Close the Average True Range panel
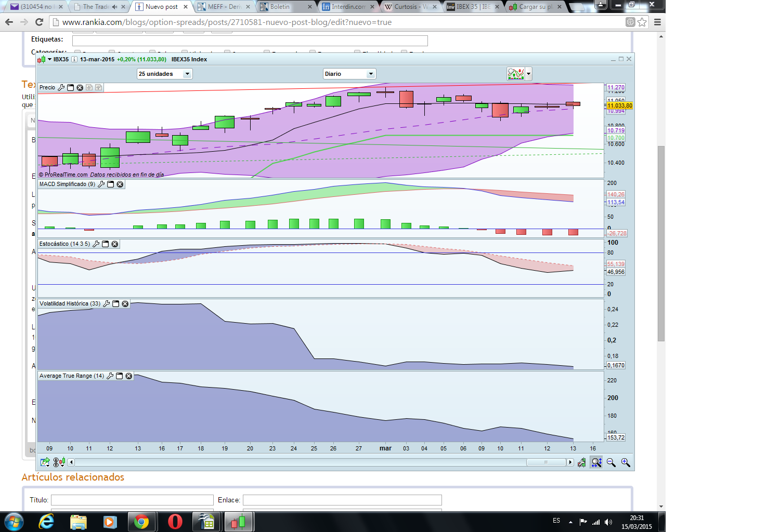780x532 pixels. coord(129,376)
